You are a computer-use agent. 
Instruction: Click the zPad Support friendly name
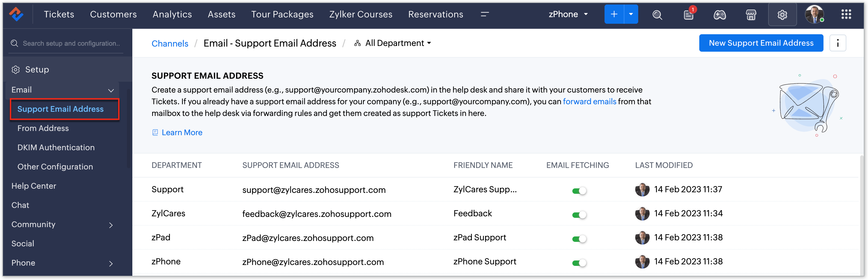click(x=479, y=238)
